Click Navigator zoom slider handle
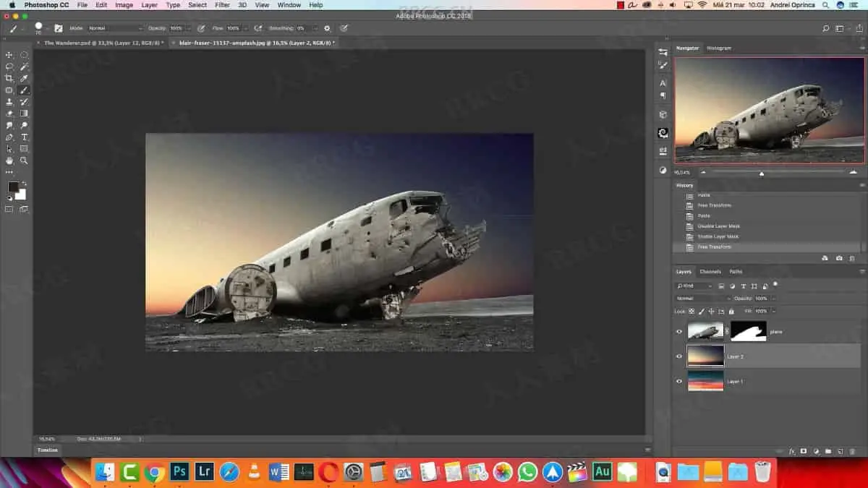 761,173
